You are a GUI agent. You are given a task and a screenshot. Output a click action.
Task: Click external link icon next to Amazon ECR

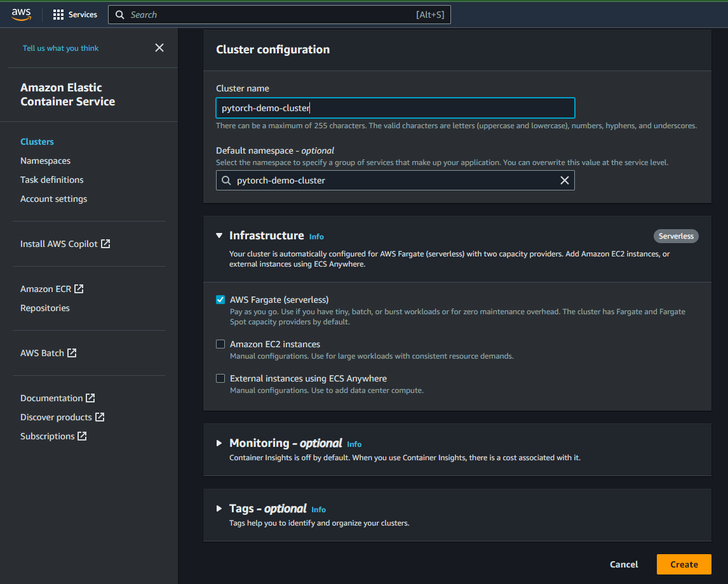[79, 289]
